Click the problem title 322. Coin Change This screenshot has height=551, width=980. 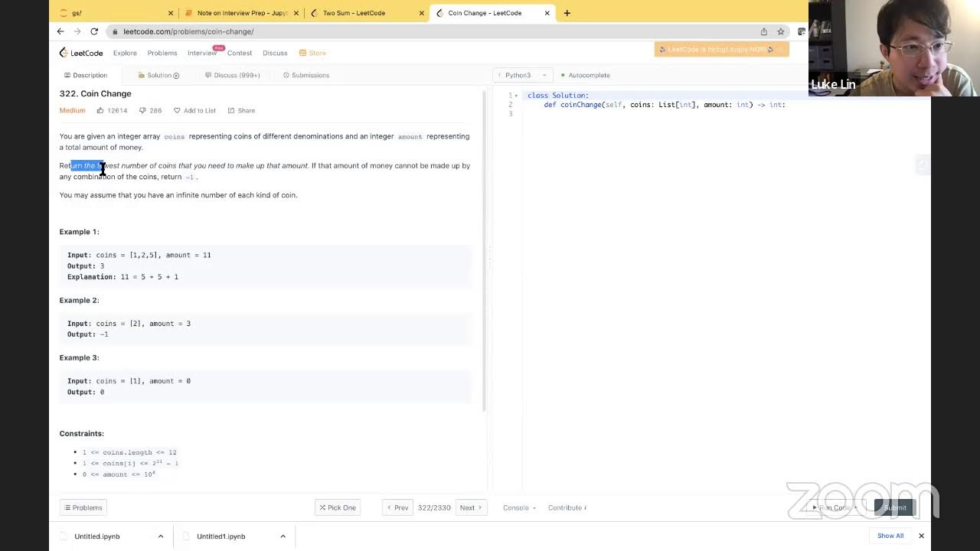(96, 93)
